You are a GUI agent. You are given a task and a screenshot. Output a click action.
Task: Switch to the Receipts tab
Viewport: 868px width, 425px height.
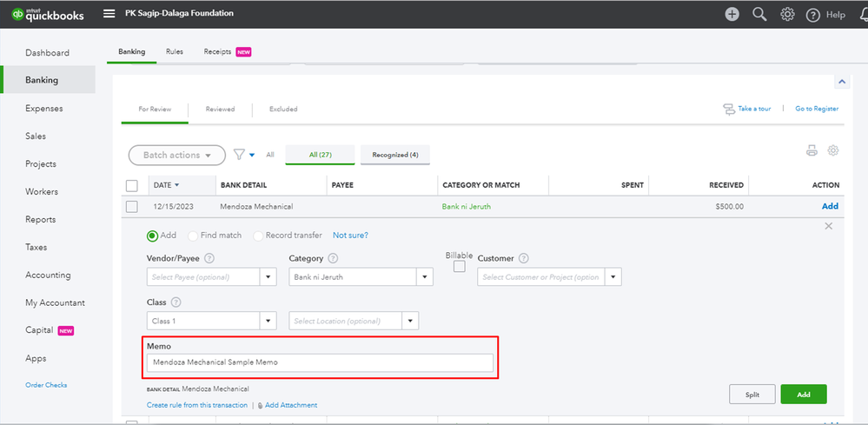[x=228, y=51]
